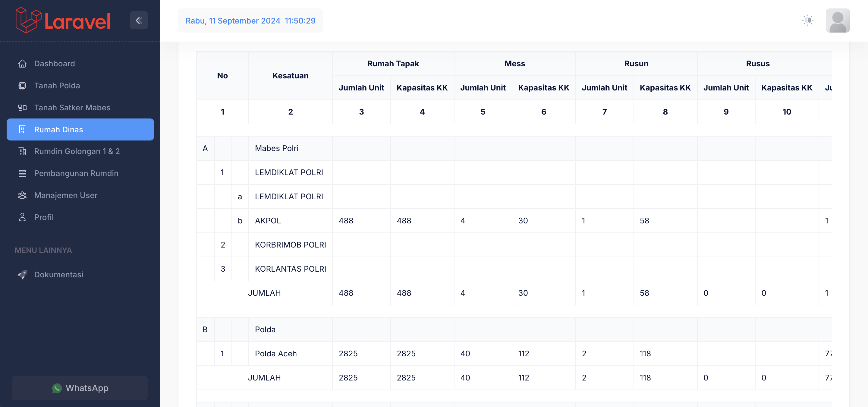Image resolution: width=868 pixels, height=407 pixels.
Task: Click the Profil person icon
Action: 22,217
